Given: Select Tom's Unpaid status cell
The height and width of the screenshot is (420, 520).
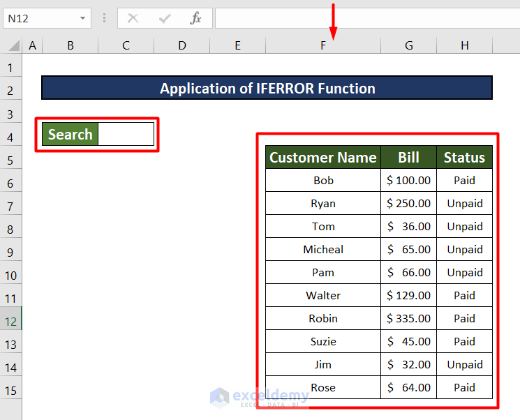Looking at the screenshot, I should coord(465,226).
